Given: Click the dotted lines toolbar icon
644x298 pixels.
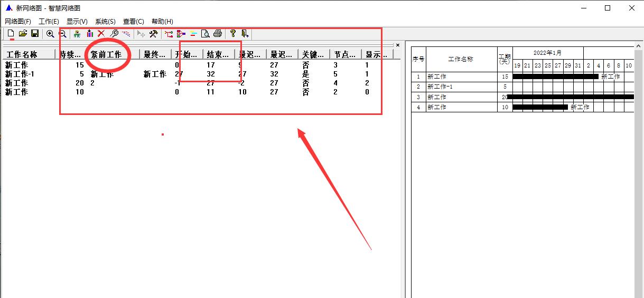Looking at the screenshot, I should click(126, 34).
